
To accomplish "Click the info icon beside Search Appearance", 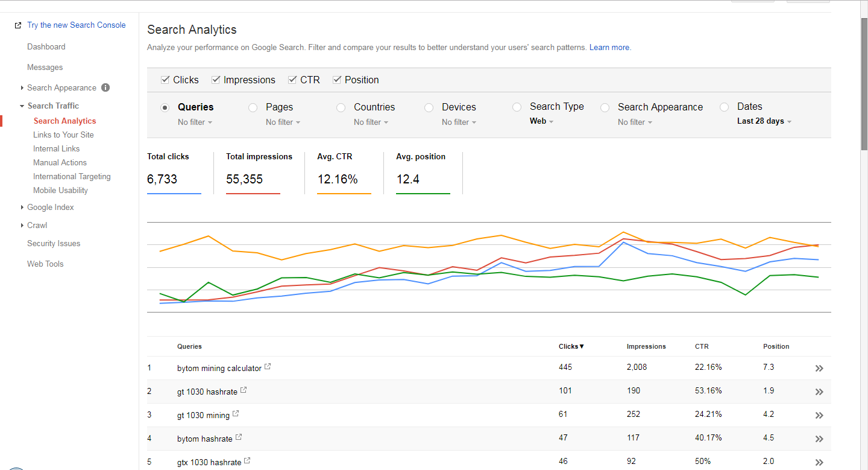I will point(105,87).
